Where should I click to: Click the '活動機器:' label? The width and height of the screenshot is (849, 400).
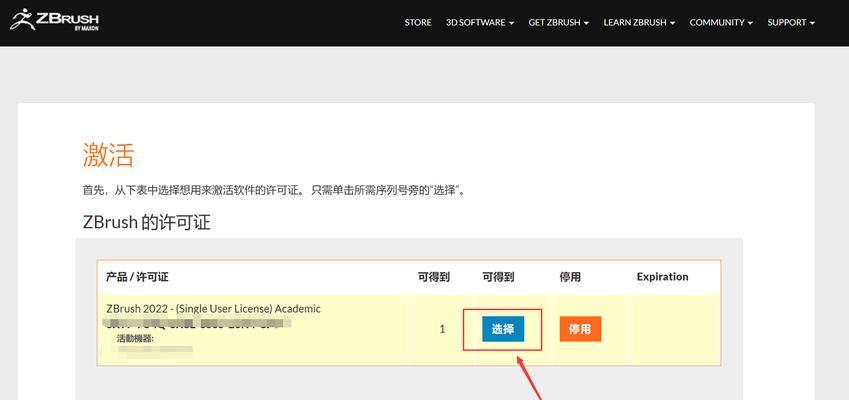tap(135, 339)
